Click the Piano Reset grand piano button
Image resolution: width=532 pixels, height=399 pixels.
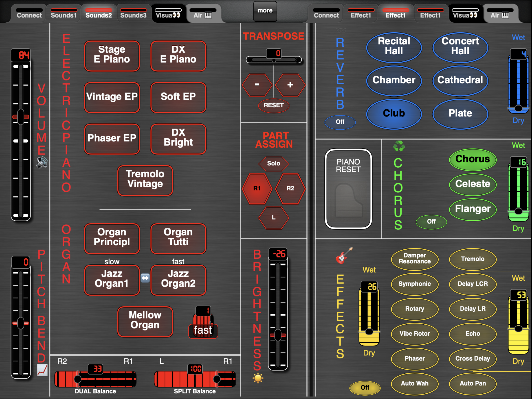pos(348,189)
